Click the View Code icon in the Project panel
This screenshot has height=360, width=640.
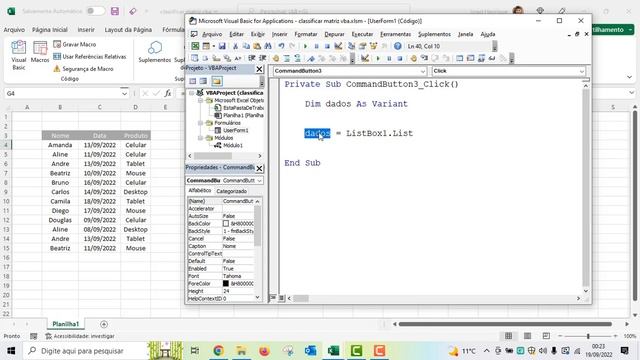coord(192,81)
